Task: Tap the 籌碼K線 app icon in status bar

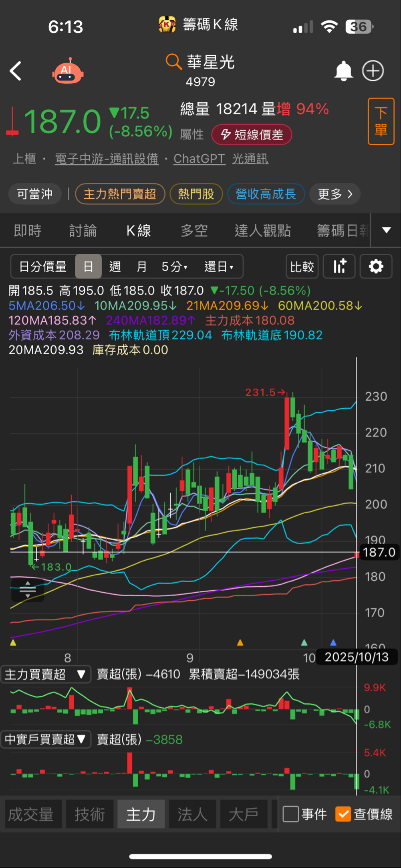Action: coord(167,24)
